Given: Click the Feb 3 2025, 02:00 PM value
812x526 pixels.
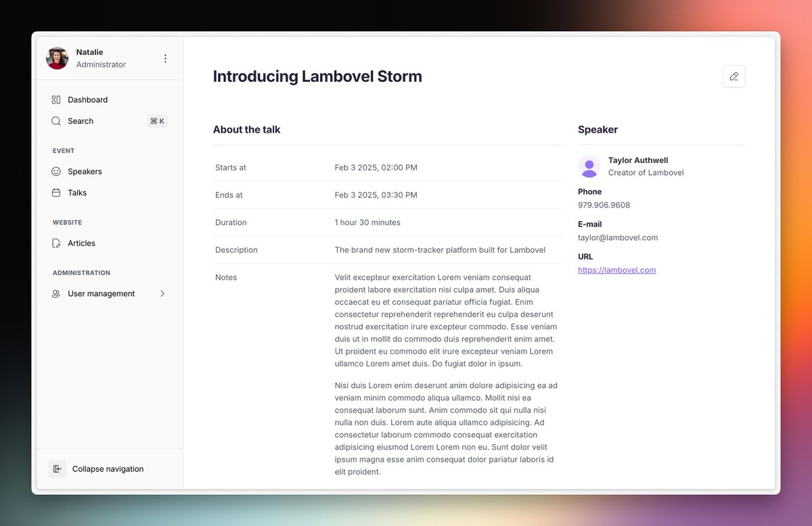Looking at the screenshot, I should [376, 168].
